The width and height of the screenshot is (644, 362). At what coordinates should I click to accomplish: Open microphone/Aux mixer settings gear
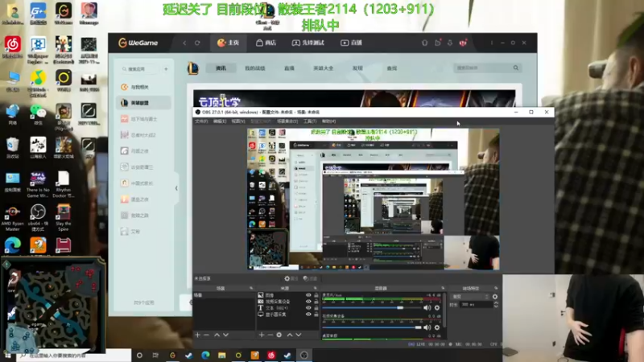coord(437,307)
